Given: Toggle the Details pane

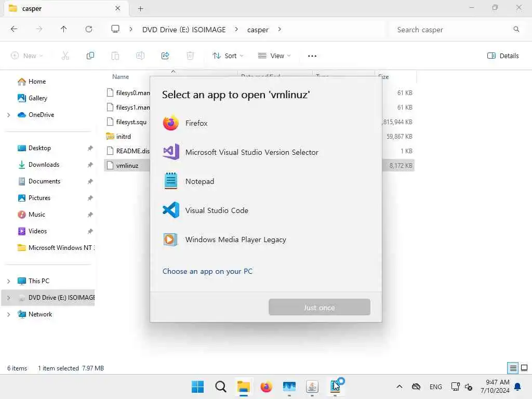Looking at the screenshot, I should 503,56.
